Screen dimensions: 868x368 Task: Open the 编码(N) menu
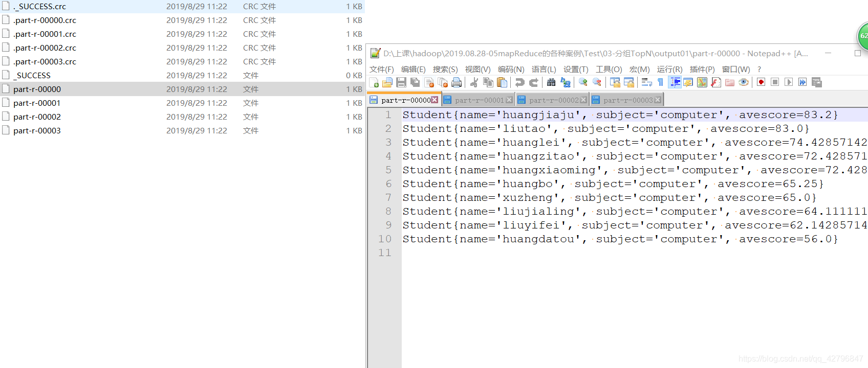(511, 69)
